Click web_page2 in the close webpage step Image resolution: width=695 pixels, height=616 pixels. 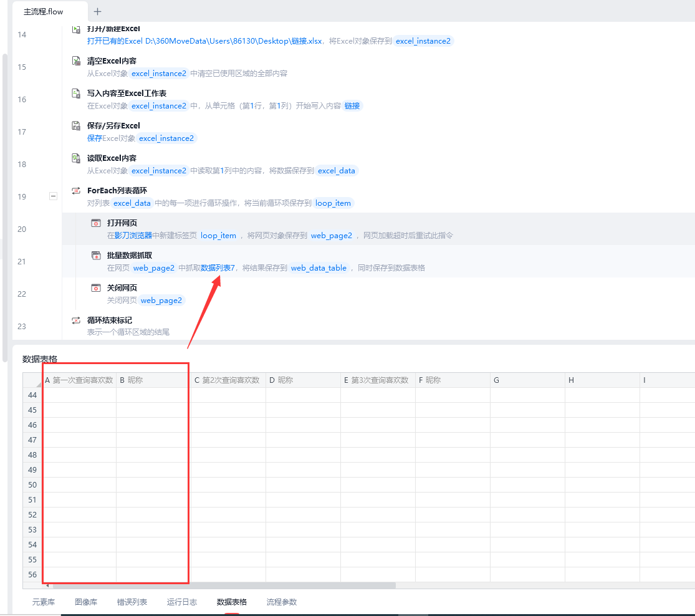(161, 301)
